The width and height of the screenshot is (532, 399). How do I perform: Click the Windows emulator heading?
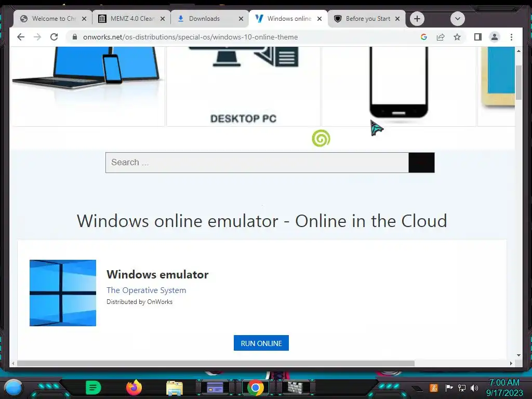coord(157,274)
